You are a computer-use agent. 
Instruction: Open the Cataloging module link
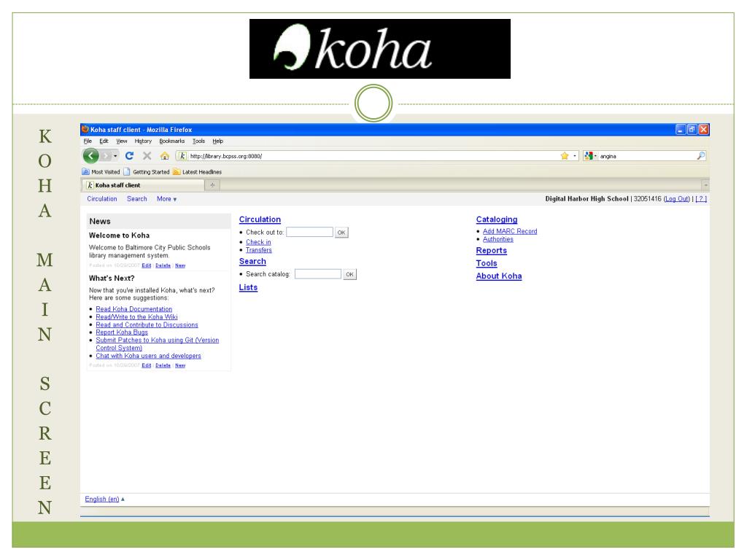pos(496,219)
